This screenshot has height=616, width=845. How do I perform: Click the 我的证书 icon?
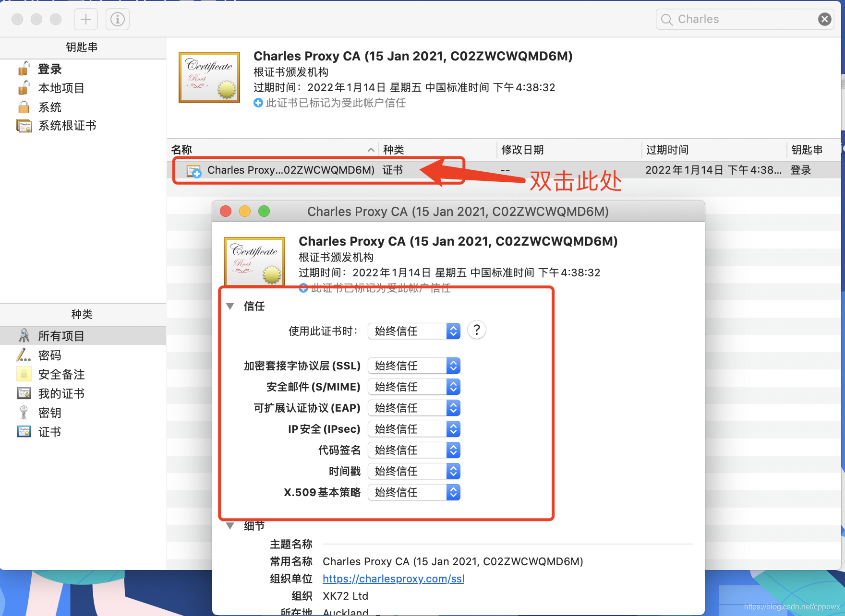[24, 393]
